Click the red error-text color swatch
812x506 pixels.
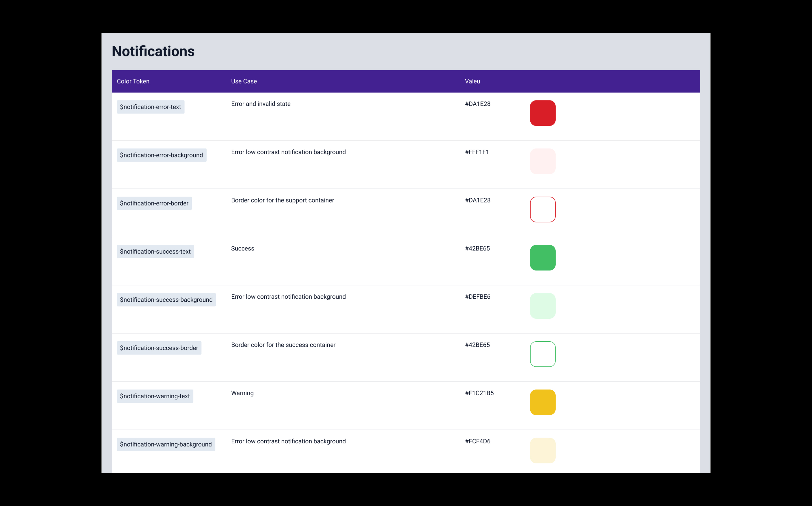tap(542, 113)
